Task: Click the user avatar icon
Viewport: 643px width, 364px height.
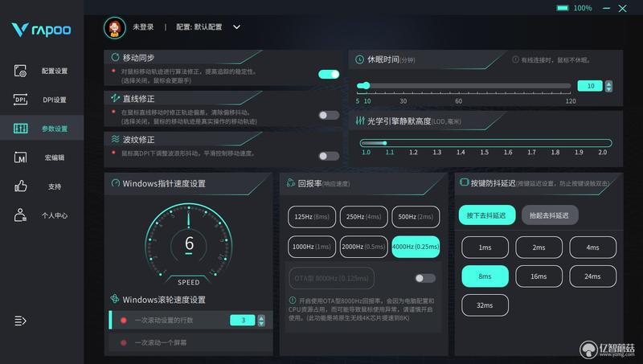Action: click(x=115, y=27)
